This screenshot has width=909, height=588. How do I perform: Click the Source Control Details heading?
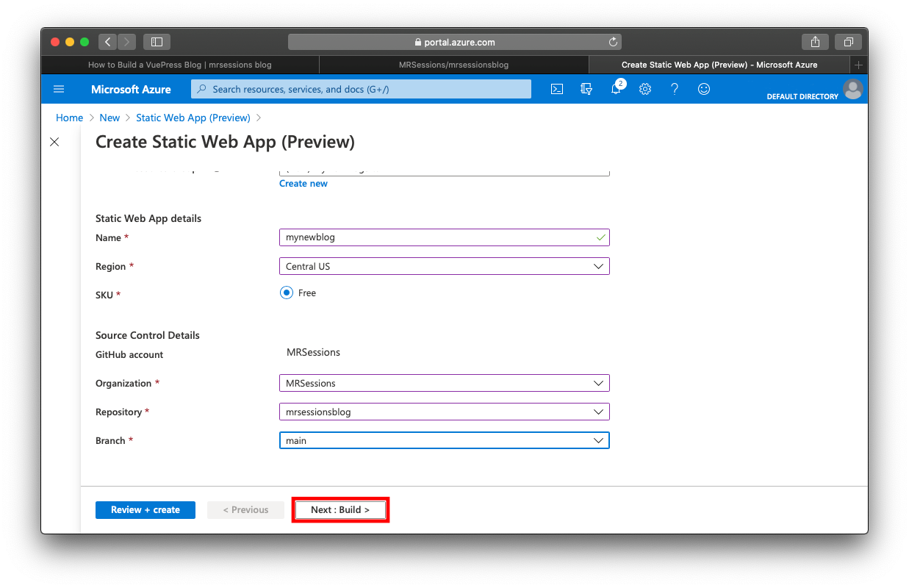point(148,335)
